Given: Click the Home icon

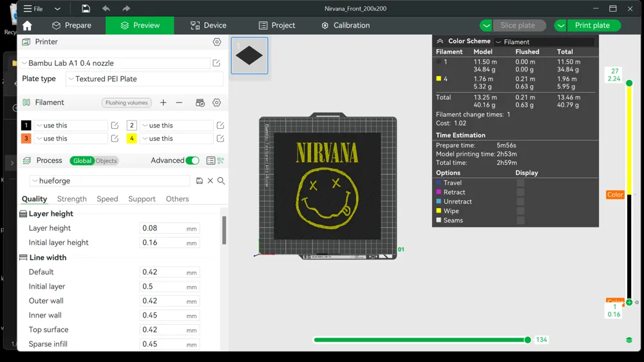Looking at the screenshot, I should click(27, 26).
